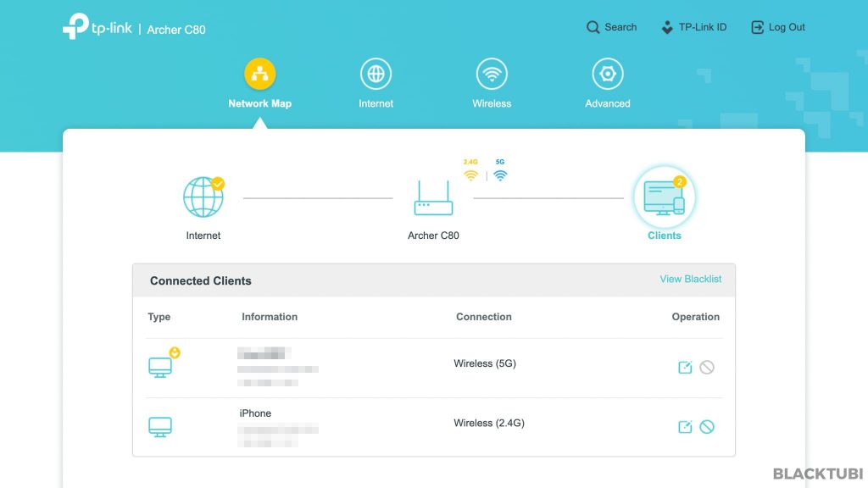
Task: Click the Wireless (5G) connection text
Action: click(485, 363)
